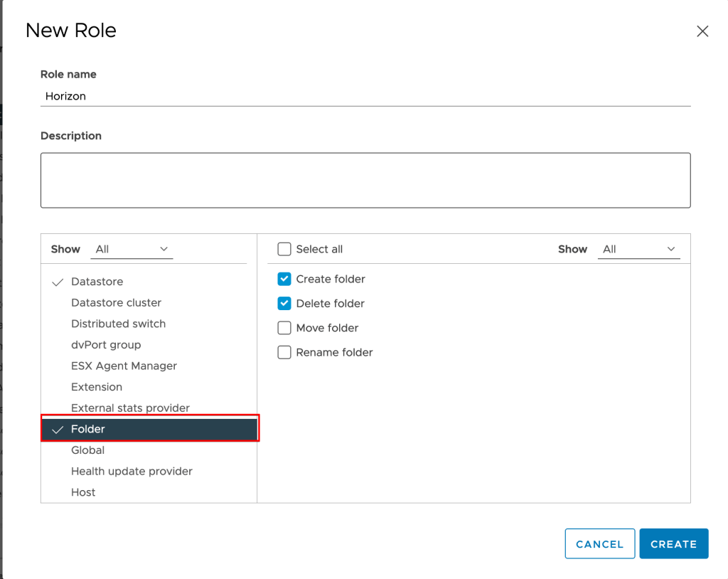Select the Datastore category
Image resolution: width=728 pixels, height=579 pixels.
[x=97, y=282]
